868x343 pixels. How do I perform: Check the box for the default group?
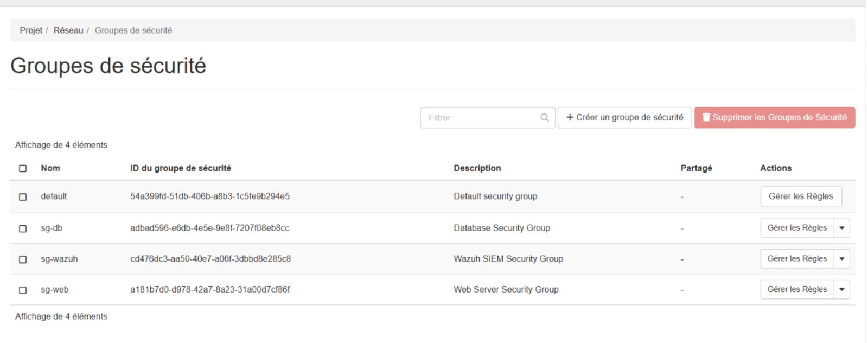point(23,197)
